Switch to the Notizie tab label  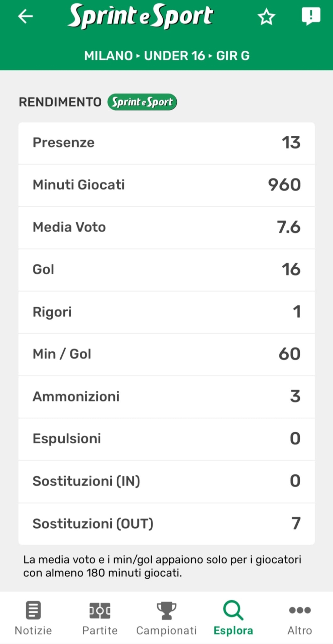[x=33, y=631]
